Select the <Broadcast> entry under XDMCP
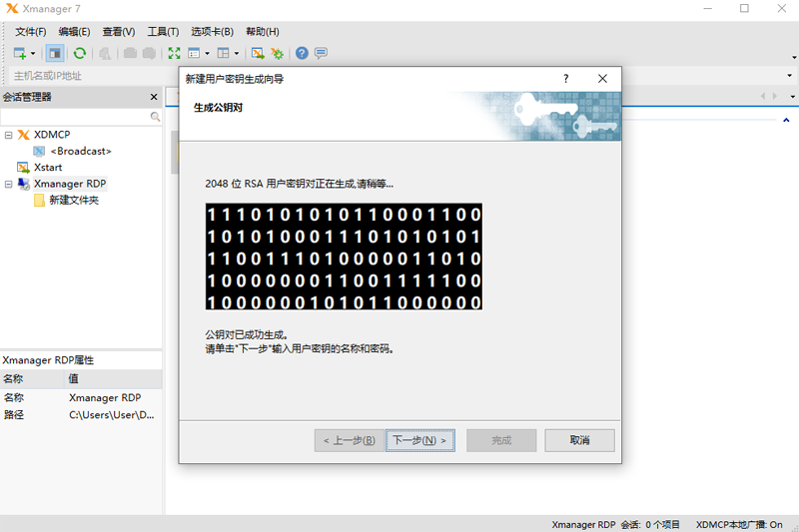 80,151
